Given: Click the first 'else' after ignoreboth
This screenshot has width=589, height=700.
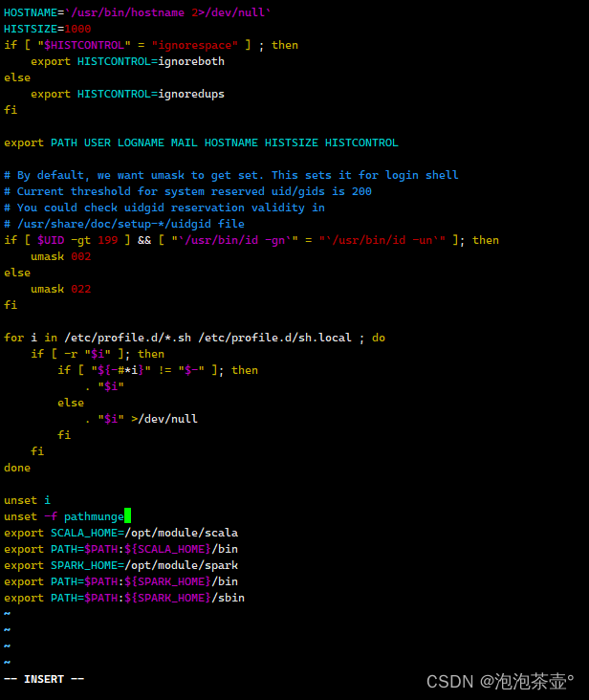Looking at the screenshot, I should (17, 77).
